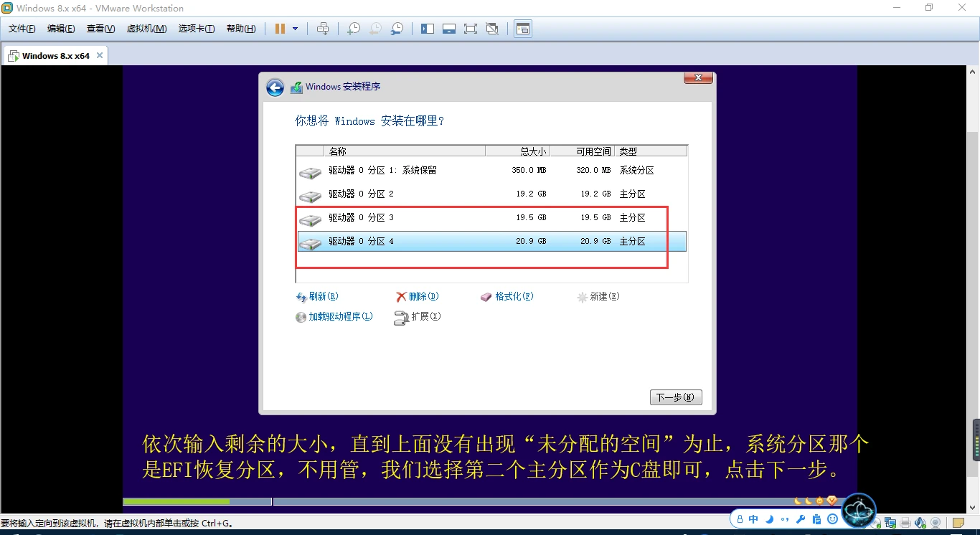This screenshot has height=535, width=980.
Task: Click the pause virtual machine button
Action: coord(280,29)
